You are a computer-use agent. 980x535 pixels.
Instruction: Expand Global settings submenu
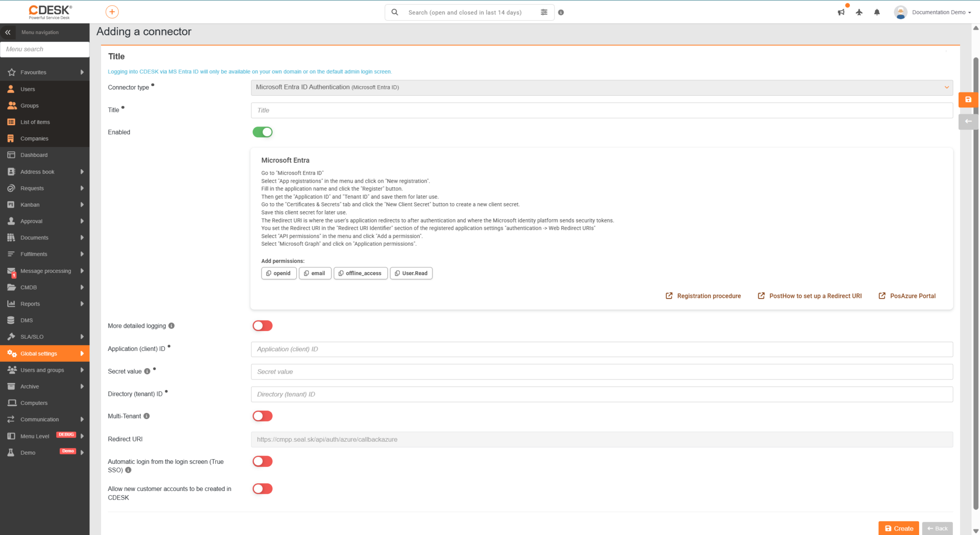tap(82, 354)
